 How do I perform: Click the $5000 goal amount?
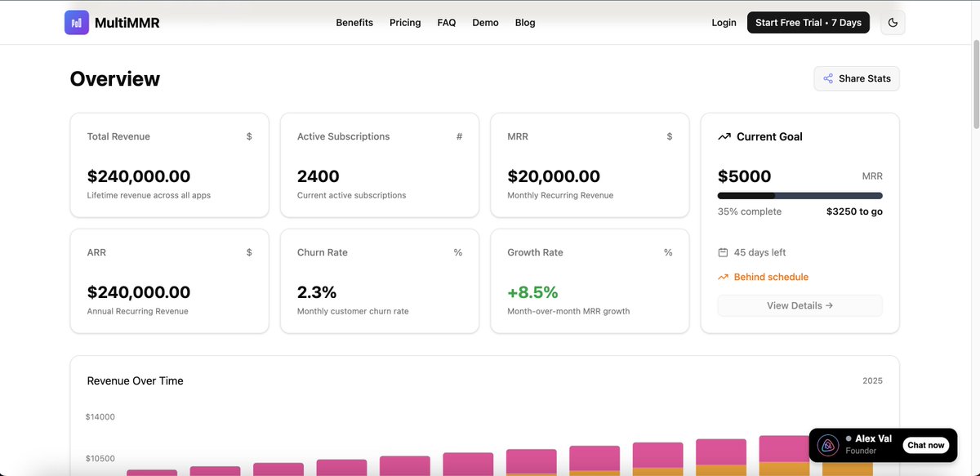tap(744, 176)
